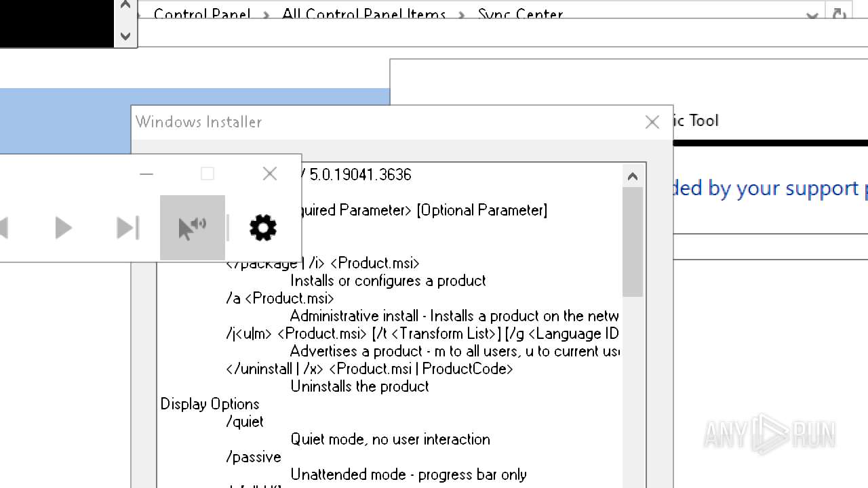Click 'Uninstalls the product' text line

tap(359, 386)
